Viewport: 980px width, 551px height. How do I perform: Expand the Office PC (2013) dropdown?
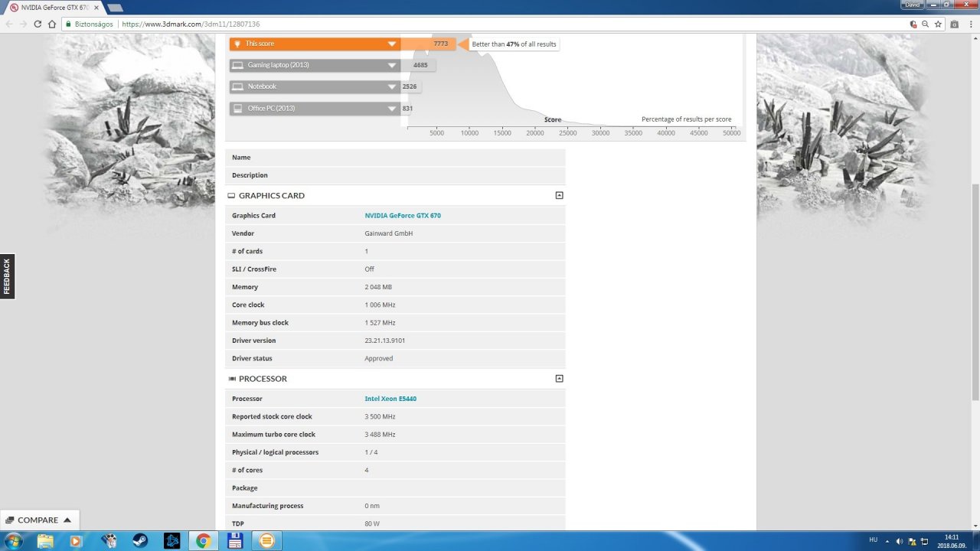[391, 108]
